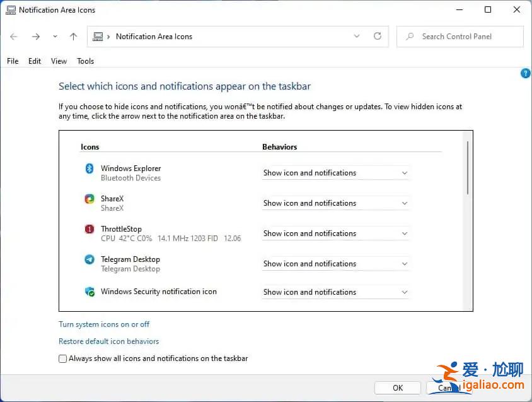Expand Windows Explorer behavior dropdown
Screen dimensions: 532x402
(x=335, y=173)
